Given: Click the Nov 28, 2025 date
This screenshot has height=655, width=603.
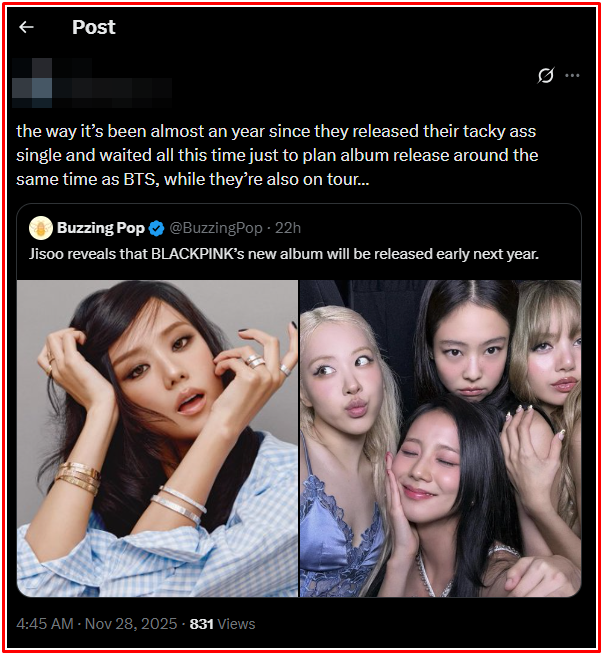Looking at the screenshot, I should (134, 623).
